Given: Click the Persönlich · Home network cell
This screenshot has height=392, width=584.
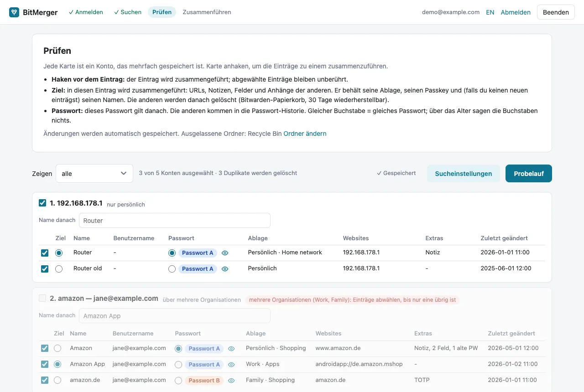Looking at the screenshot, I should pyautogui.click(x=285, y=253).
